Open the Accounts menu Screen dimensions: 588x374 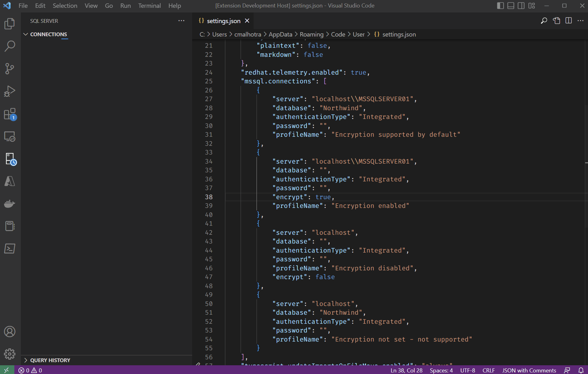[x=10, y=332]
